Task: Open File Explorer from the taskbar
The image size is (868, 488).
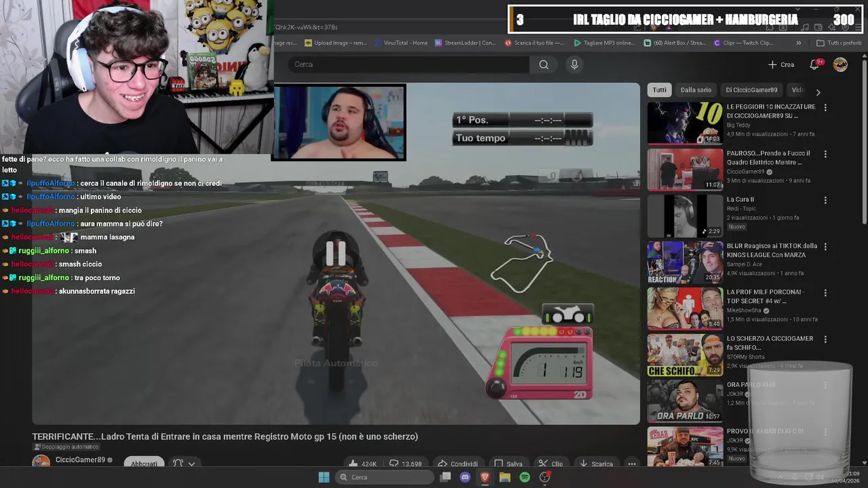Action: [505, 477]
